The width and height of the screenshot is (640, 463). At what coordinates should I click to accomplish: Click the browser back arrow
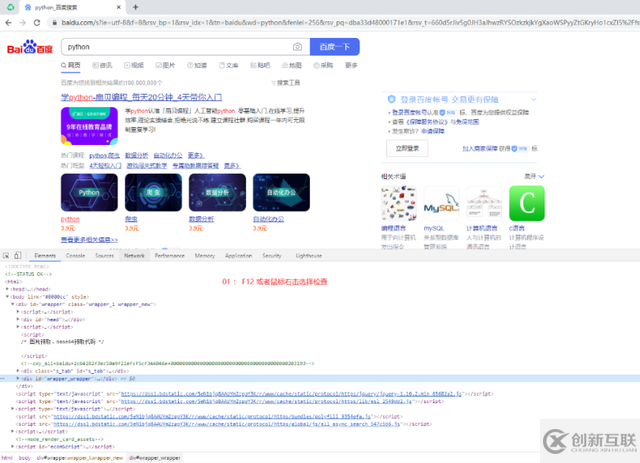click(x=8, y=22)
